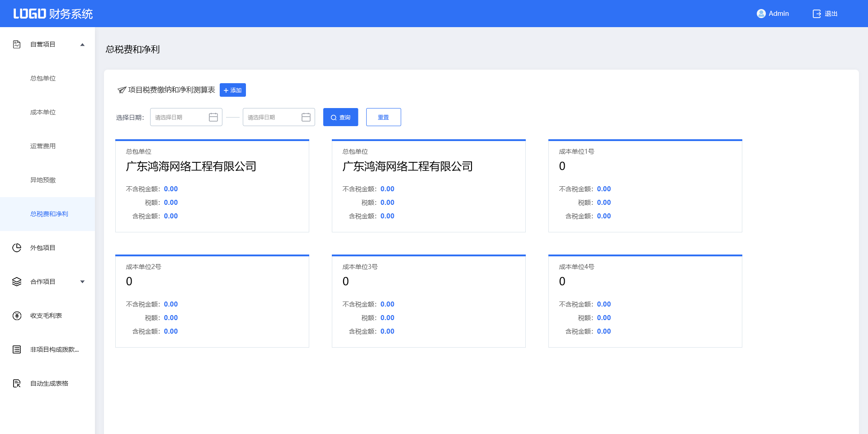Click the 收支毛利表 yen coin icon
The width and height of the screenshot is (868, 434).
(17, 316)
